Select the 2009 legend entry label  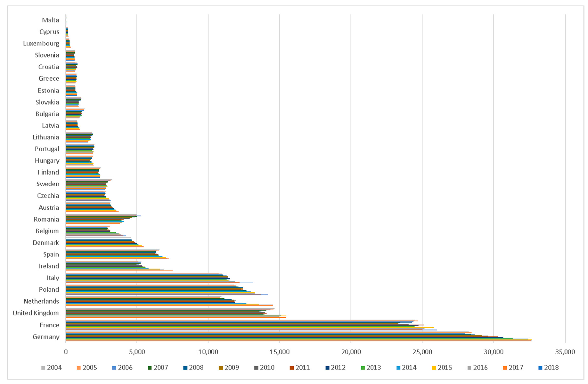pyautogui.click(x=232, y=368)
